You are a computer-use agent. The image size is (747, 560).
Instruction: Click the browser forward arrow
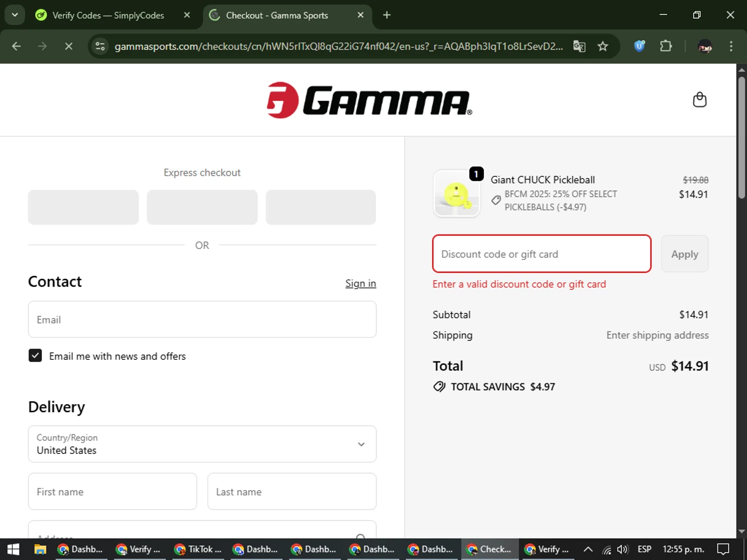pos(42,46)
